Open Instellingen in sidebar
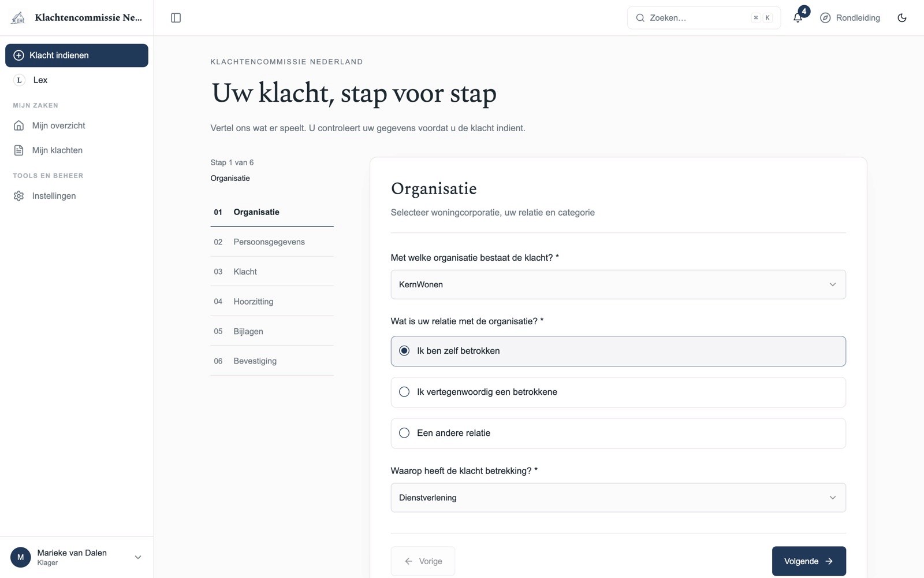Screen dimensions: 924x578 tap(77, 196)
